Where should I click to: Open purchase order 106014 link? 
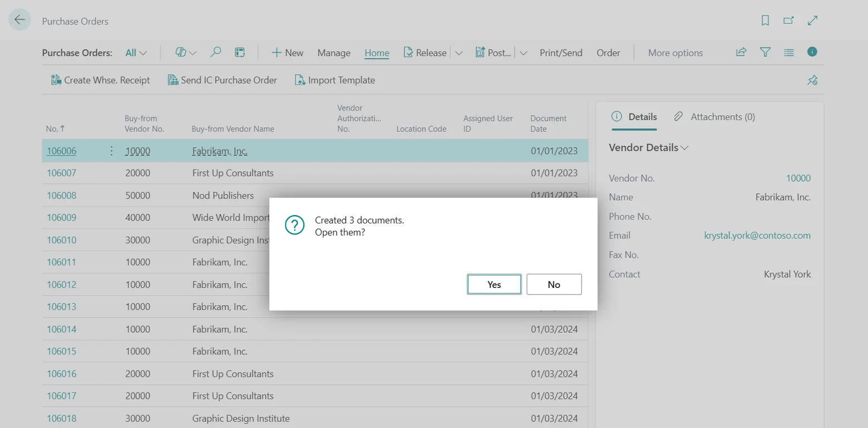(62, 329)
